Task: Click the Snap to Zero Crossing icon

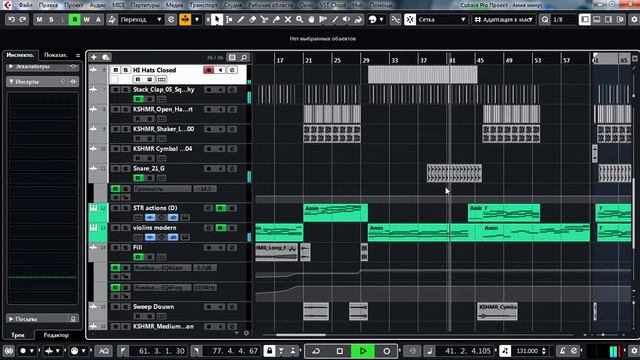Action: (396, 20)
